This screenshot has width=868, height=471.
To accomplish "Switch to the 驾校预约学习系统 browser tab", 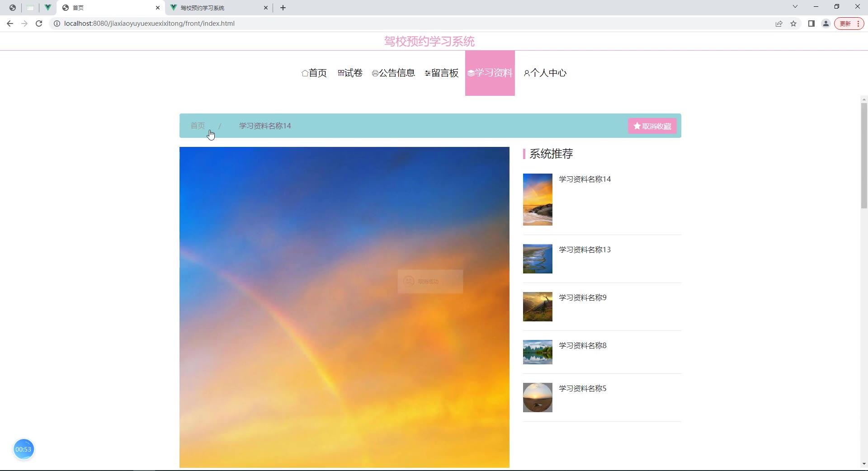I will click(219, 8).
